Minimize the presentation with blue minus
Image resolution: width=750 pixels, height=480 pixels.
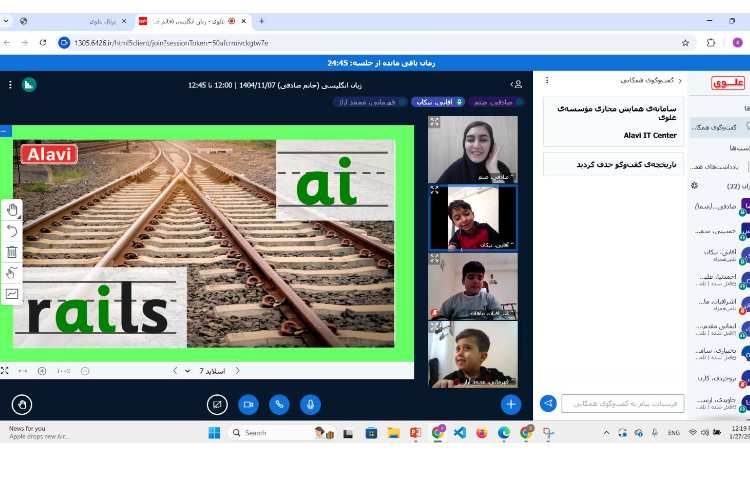pyautogui.click(x=5, y=131)
